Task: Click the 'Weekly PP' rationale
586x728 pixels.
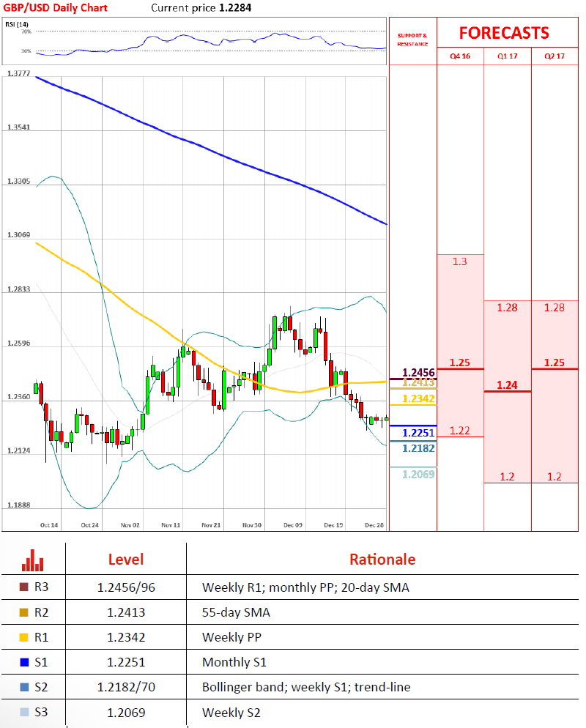Action: (x=231, y=637)
